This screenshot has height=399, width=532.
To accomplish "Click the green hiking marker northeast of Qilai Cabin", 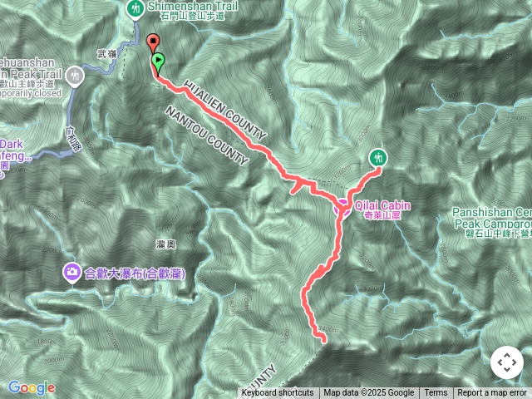I will tap(378, 158).
